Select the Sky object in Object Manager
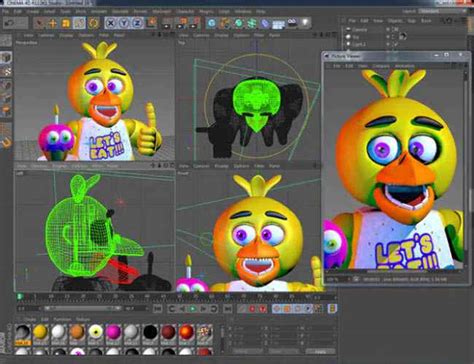Viewport: 474px width, 364px height. pos(356,37)
